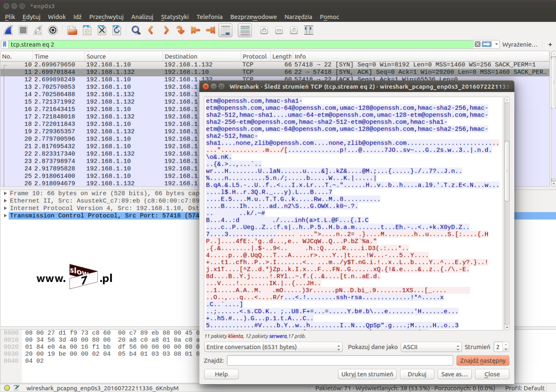The height and width of the screenshot is (392, 556).
Task: Select packet number 11 row
Action: coord(275,72)
